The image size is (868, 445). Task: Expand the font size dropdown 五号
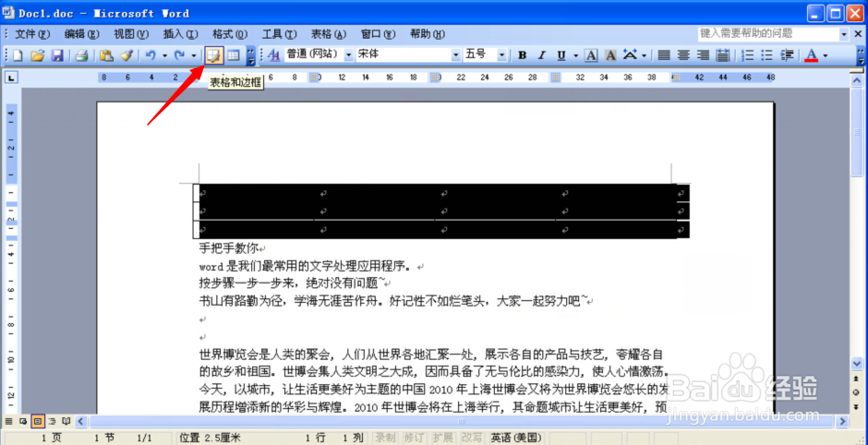click(x=501, y=55)
